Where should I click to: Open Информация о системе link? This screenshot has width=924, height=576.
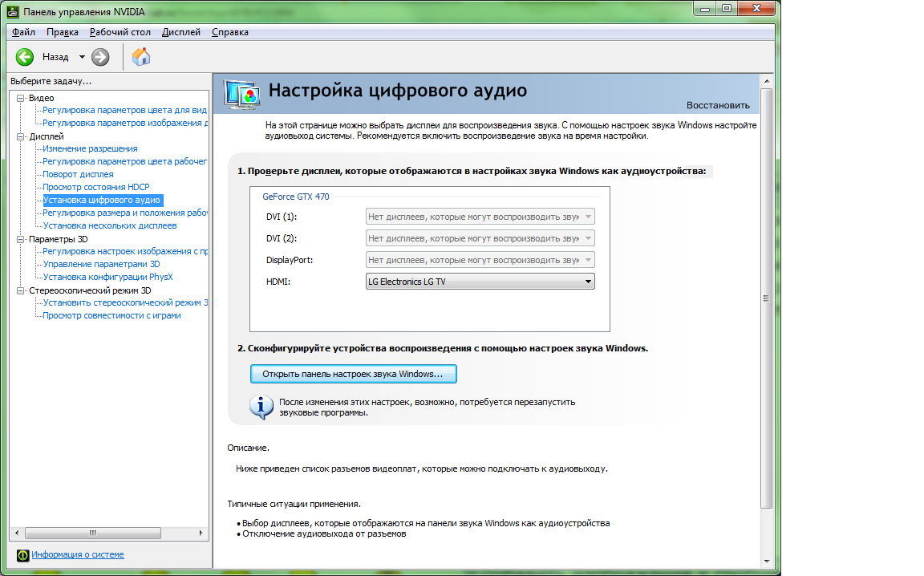pyautogui.click(x=78, y=555)
